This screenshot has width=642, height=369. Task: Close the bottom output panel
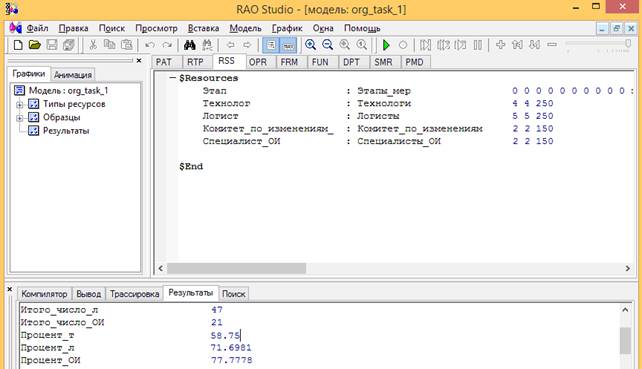click(10, 290)
